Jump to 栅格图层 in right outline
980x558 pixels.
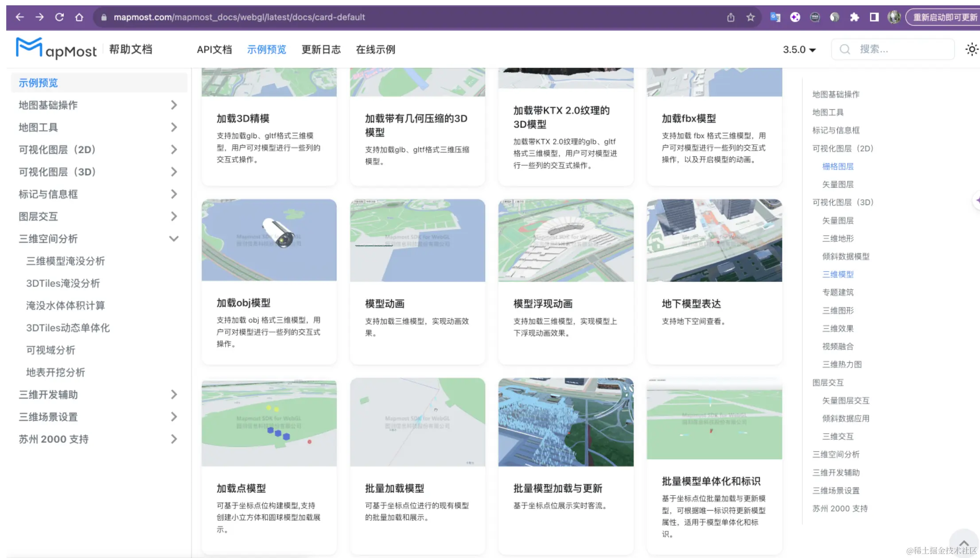pos(838,167)
